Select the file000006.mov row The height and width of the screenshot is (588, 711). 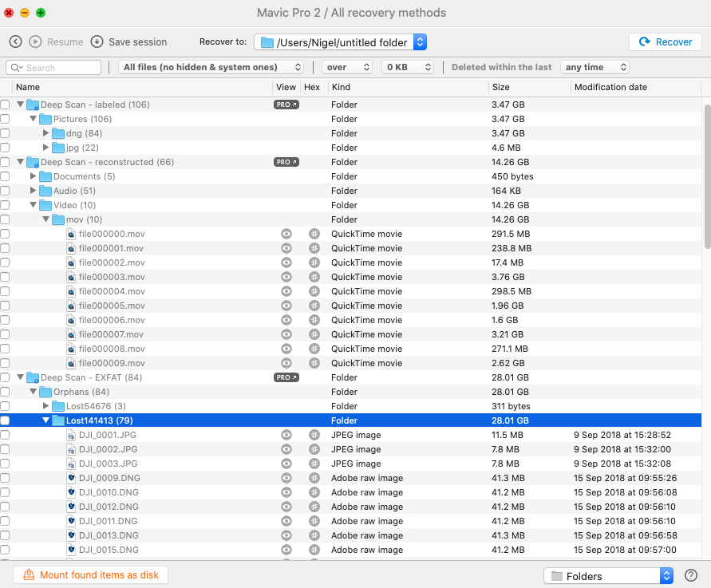351,320
